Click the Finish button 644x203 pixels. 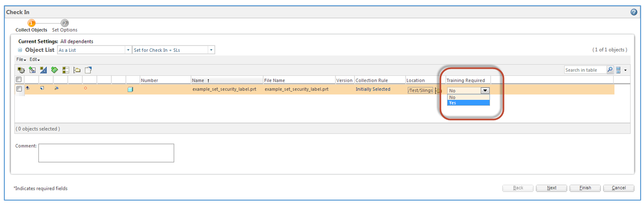pyautogui.click(x=585, y=188)
